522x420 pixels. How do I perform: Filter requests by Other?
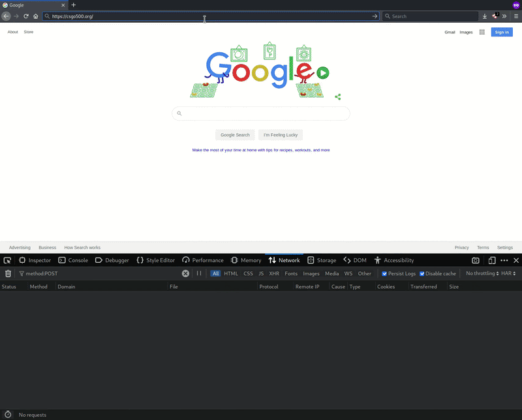(x=364, y=273)
